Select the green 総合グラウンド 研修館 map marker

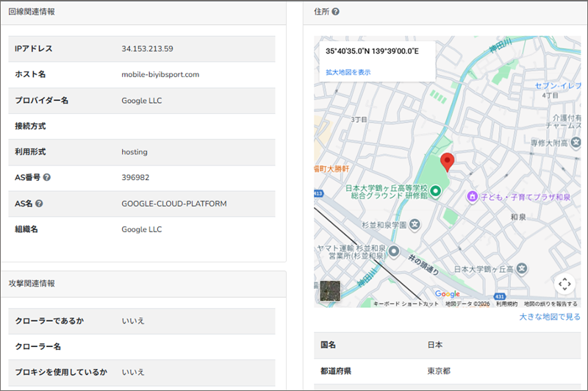(x=435, y=191)
